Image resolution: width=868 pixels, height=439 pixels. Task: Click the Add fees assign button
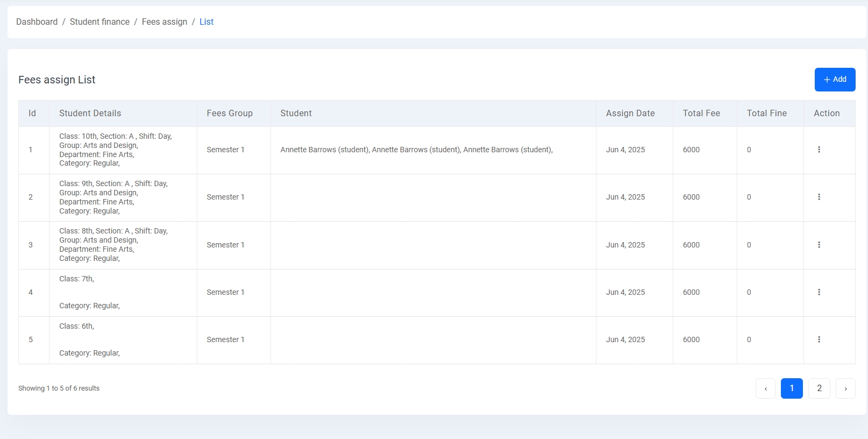834,80
